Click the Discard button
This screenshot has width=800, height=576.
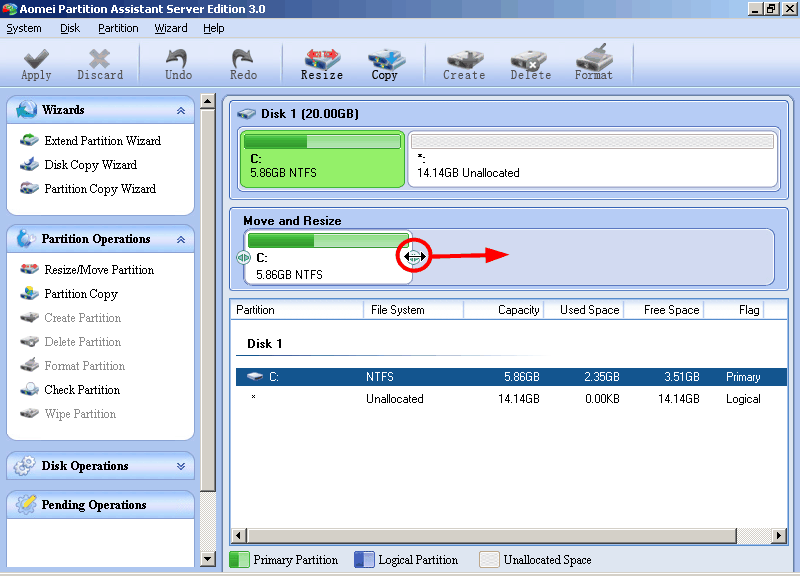[x=99, y=62]
